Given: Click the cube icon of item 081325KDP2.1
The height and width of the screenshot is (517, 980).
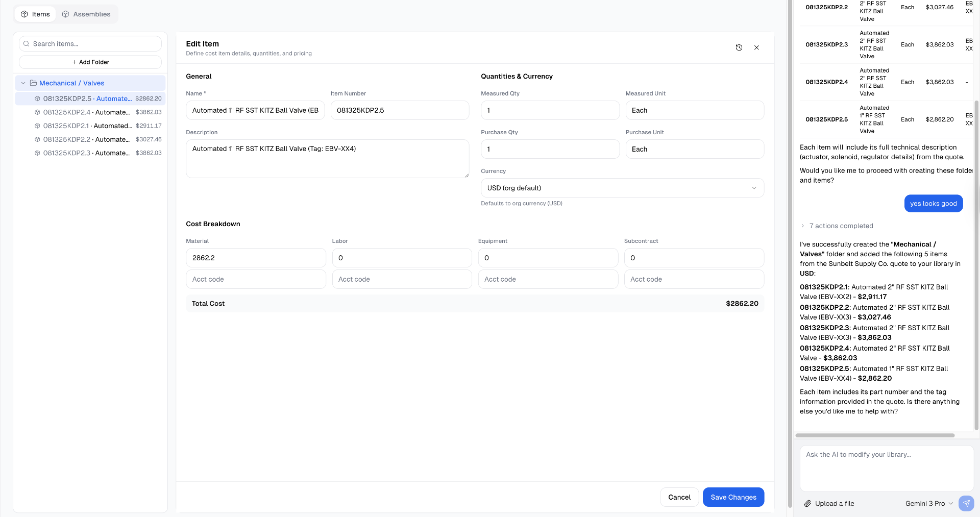Looking at the screenshot, I should 37,126.
